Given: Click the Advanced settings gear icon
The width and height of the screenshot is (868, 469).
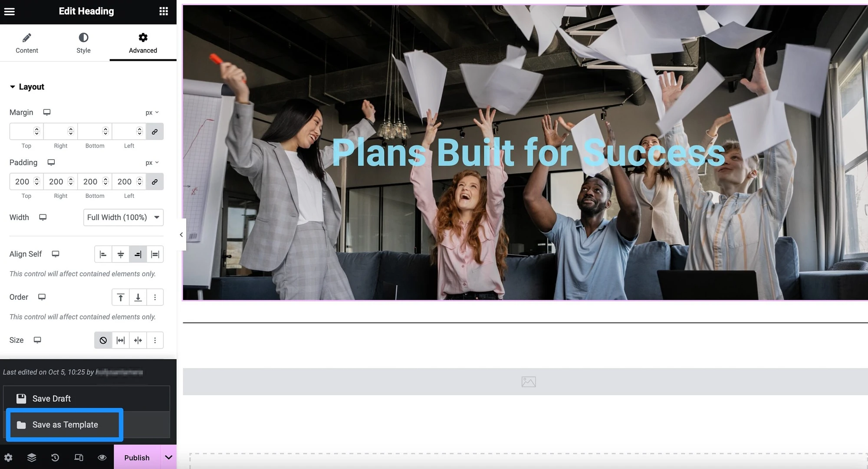Looking at the screenshot, I should (142, 37).
